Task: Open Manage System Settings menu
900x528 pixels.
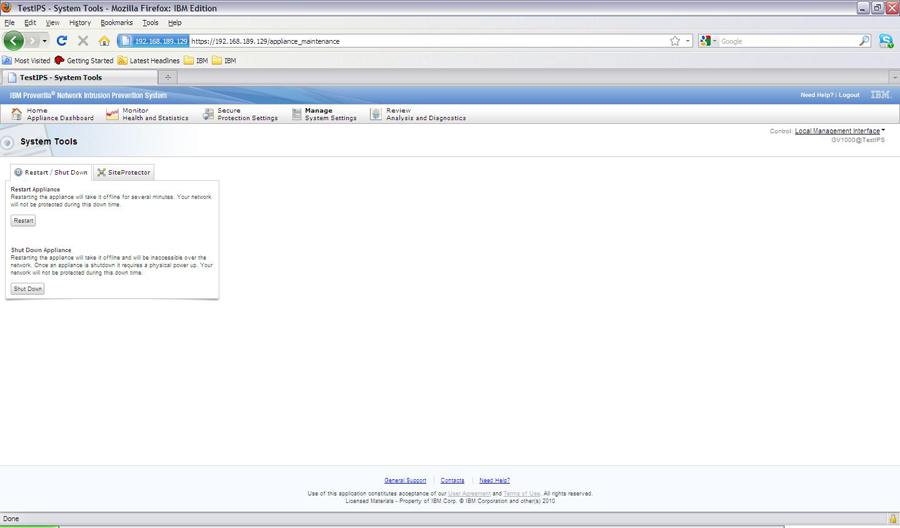Action: pos(324,114)
